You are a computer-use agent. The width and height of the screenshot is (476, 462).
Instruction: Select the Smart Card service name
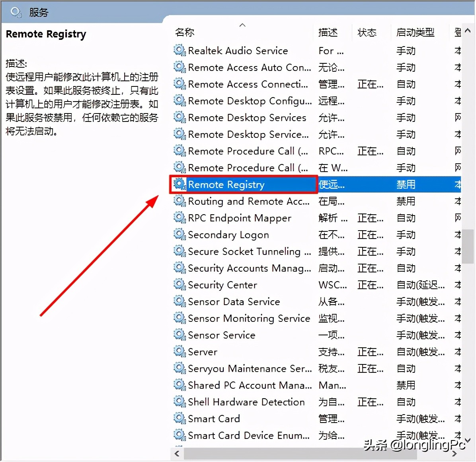(x=214, y=419)
